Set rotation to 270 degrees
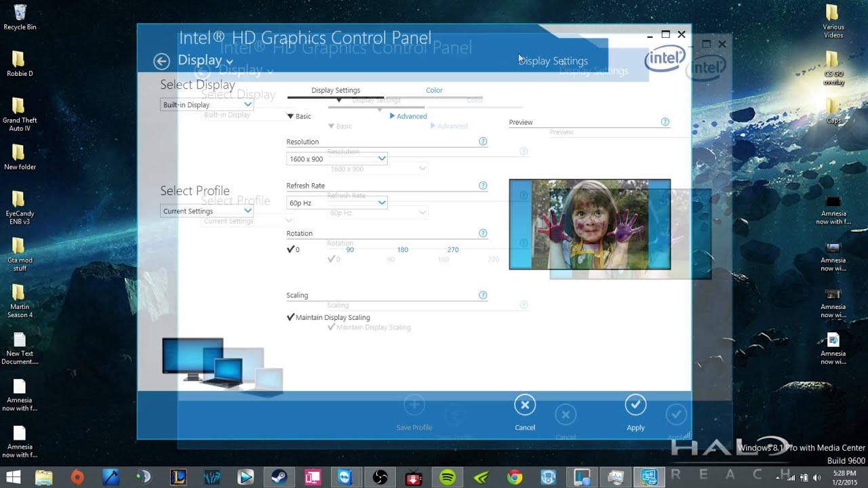868x488 pixels. pyautogui.click(x=453, y=249)
